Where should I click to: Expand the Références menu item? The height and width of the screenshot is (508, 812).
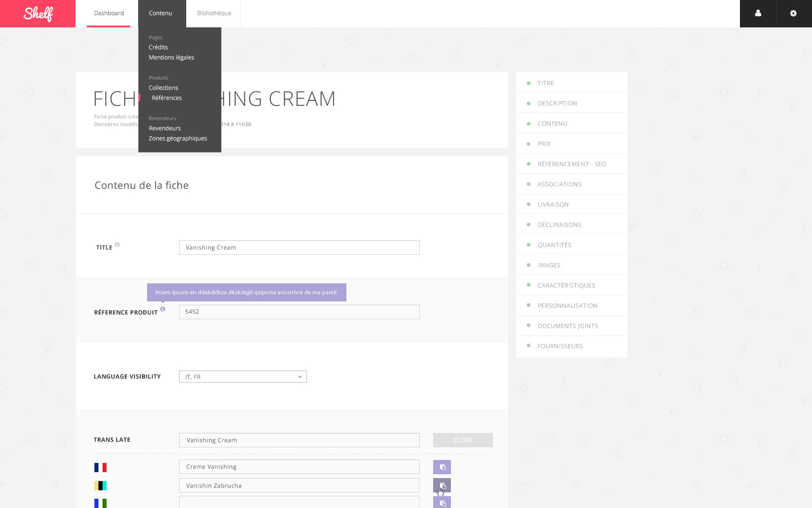(x=166, y=98)
